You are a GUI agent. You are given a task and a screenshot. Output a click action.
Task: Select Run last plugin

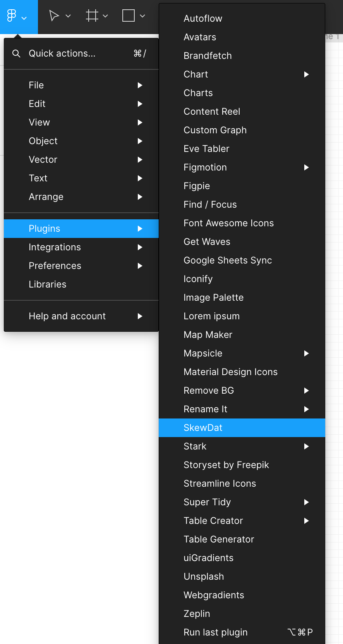242,632
